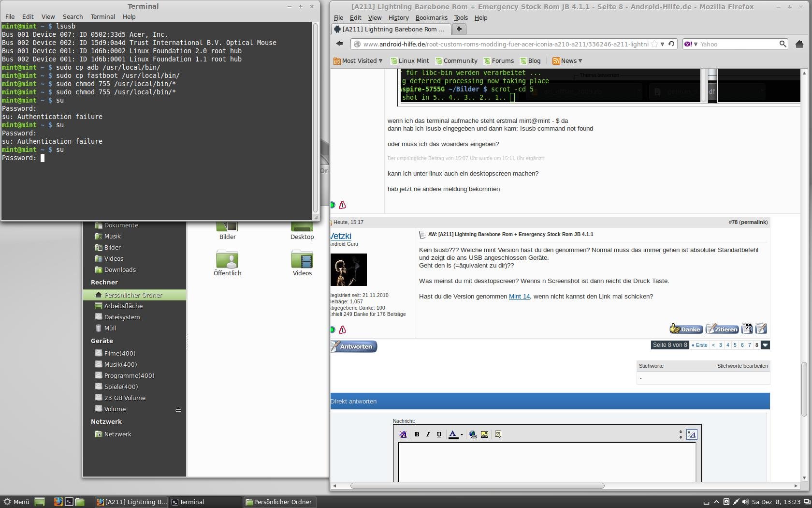
Task: Open the Menü button in panel
Action: (16, 502)
